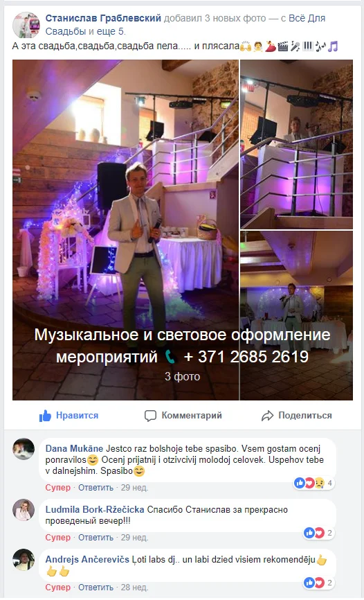The height and width of the screenshot is (600, 364).
Task: Click Ответить under Andrejs's comment
Action: point(96,587)
